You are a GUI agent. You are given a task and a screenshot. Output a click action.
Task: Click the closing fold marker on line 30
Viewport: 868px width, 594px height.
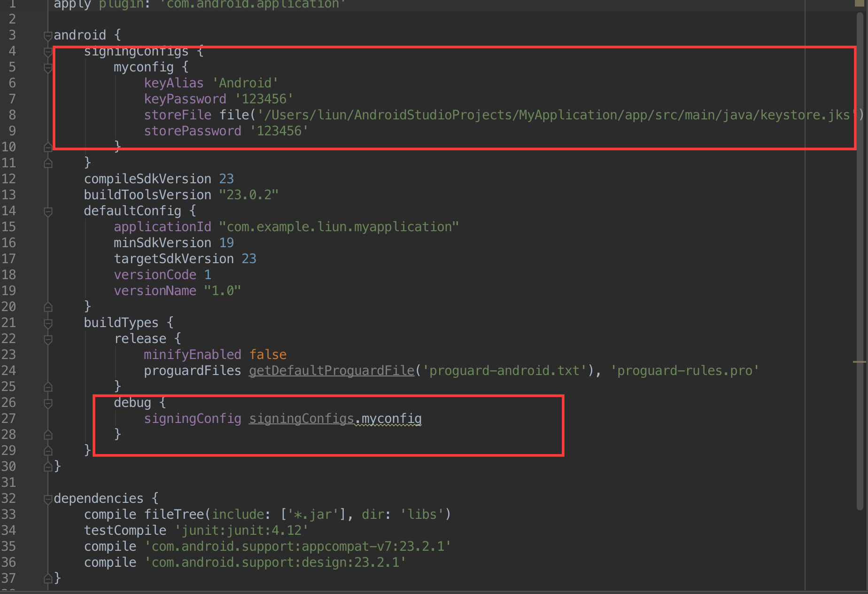click(48, 467)
